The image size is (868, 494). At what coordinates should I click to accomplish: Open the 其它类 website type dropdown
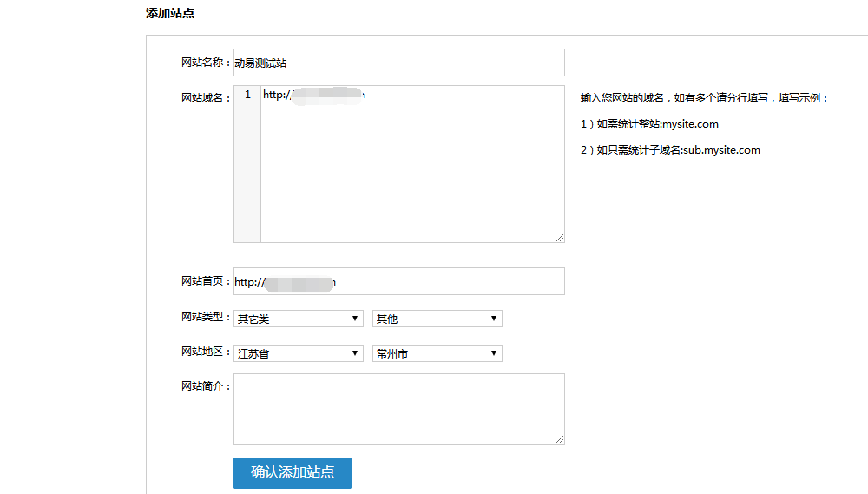298,319
